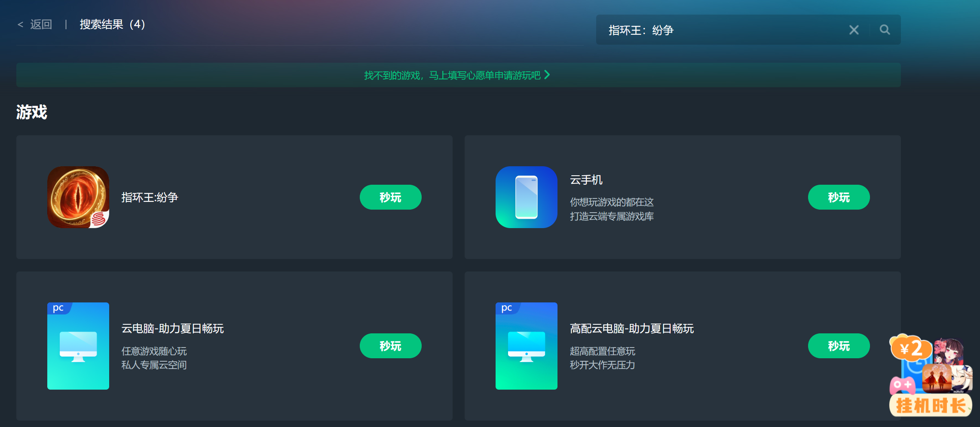Clear the search field with X icon
The image size is (980, 427).
[x=854, y=30]
